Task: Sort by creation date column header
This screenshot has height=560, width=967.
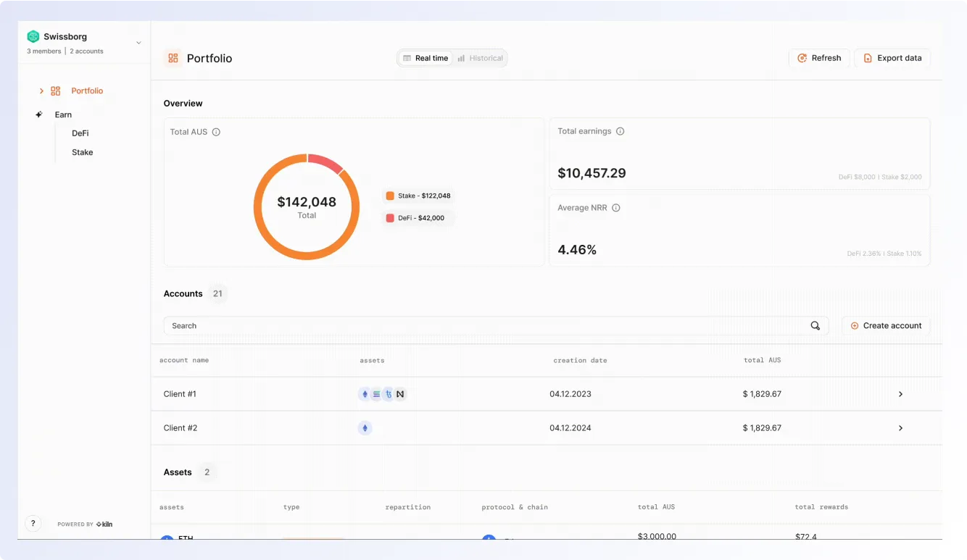Action: tap(580, 360)
